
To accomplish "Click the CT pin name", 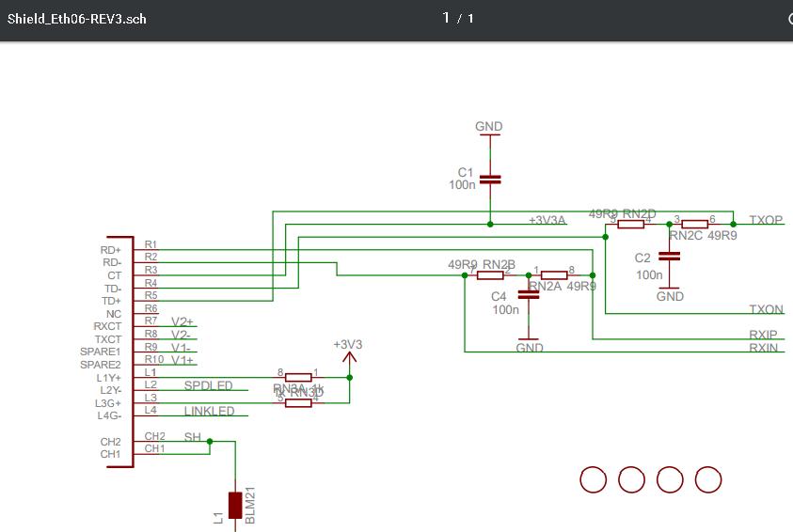I will pos(115,275).
